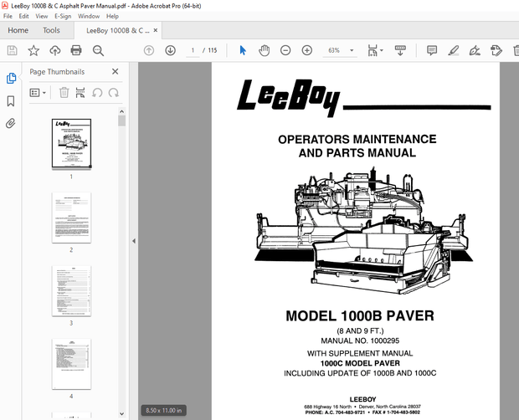Switch to the Home tab
The image size is (519, 420).
coord(18,30)
